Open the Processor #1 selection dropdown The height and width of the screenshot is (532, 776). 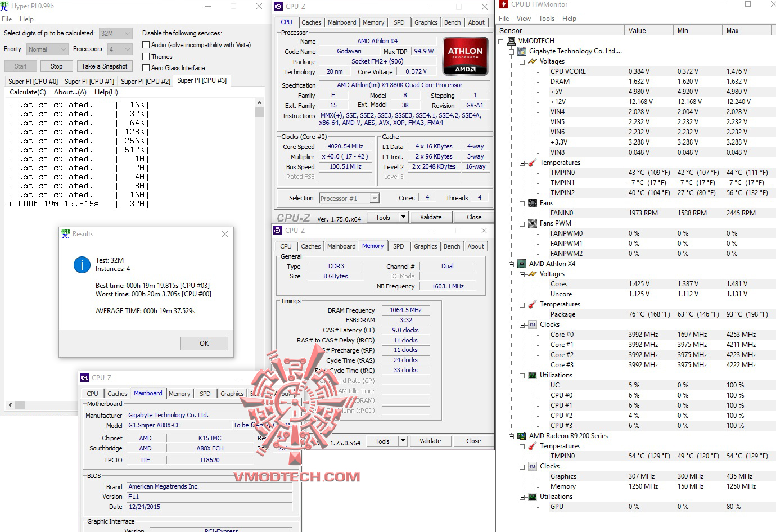349,198
